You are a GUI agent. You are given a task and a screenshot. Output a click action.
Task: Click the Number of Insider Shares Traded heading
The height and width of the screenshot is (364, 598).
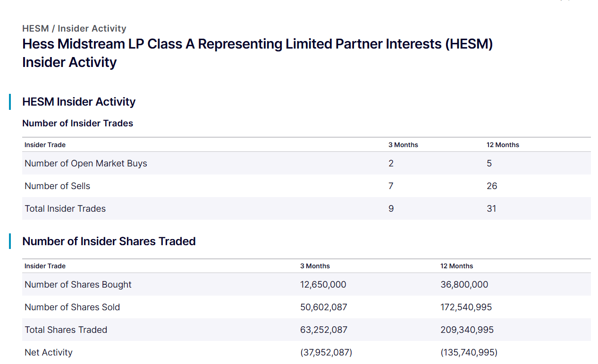(109, 241)
